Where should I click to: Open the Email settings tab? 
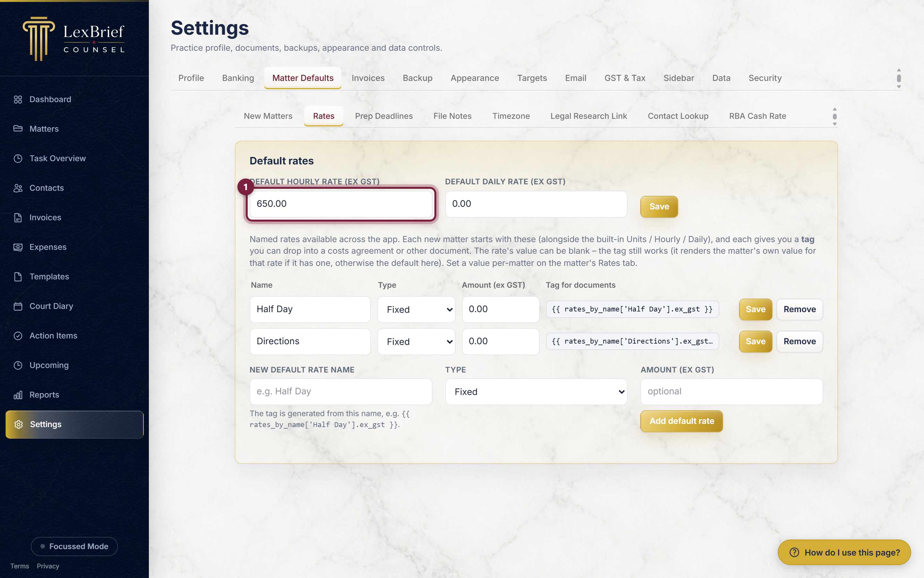(575, 78)
